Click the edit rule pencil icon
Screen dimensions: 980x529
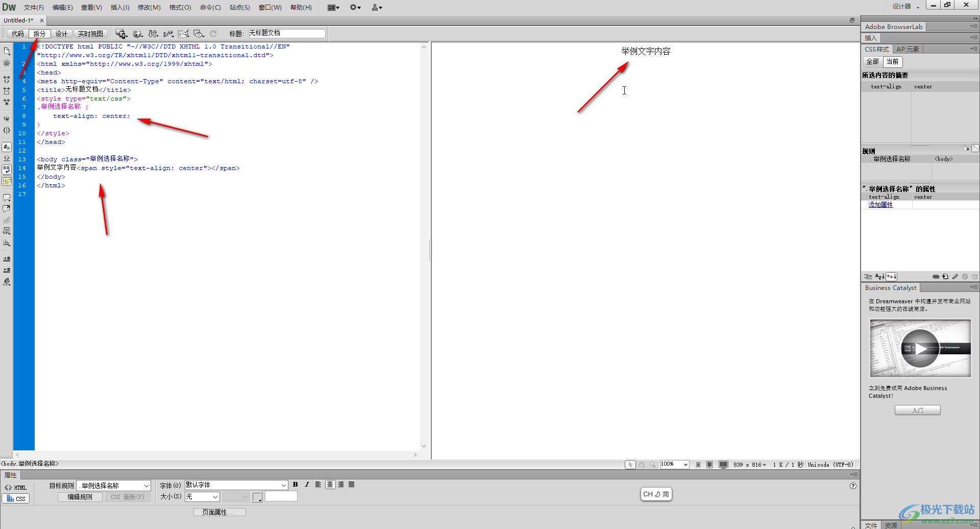(x=955, y=276)
